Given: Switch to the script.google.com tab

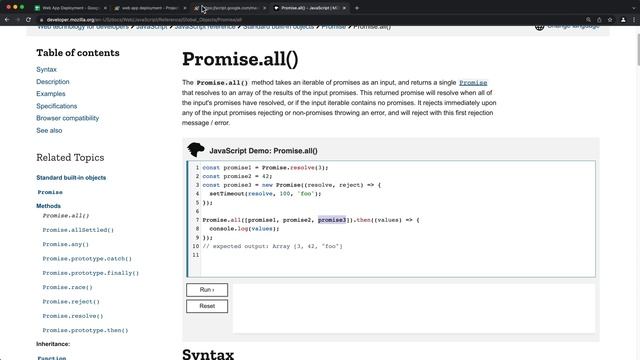Looking at the screenshot, I should (230, 8).
